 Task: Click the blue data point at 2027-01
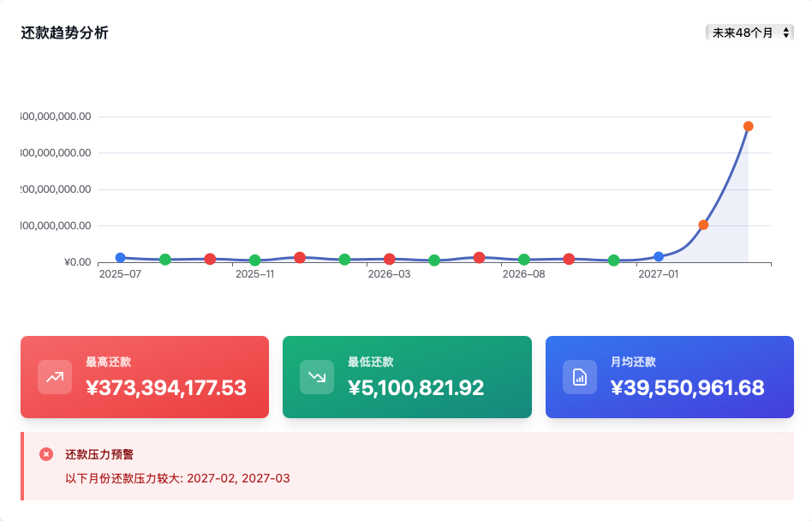pyautogui.click(x=659, y=257)
